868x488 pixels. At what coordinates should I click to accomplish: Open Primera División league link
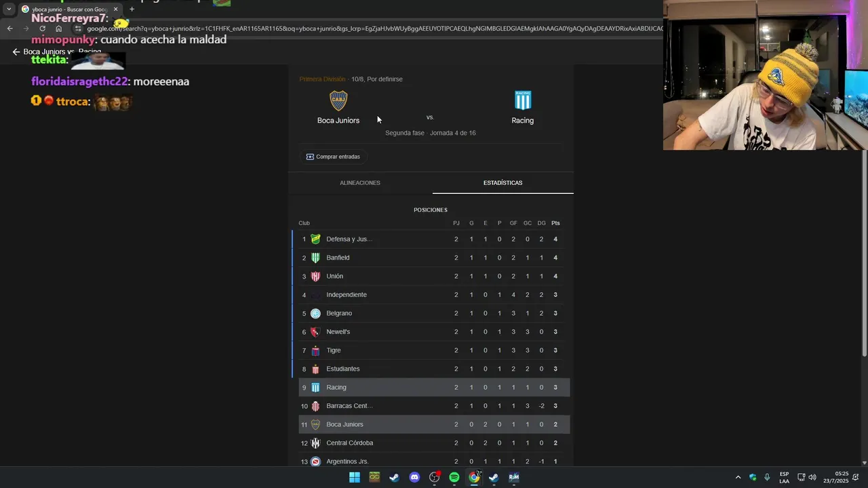[x=322, y=79]
